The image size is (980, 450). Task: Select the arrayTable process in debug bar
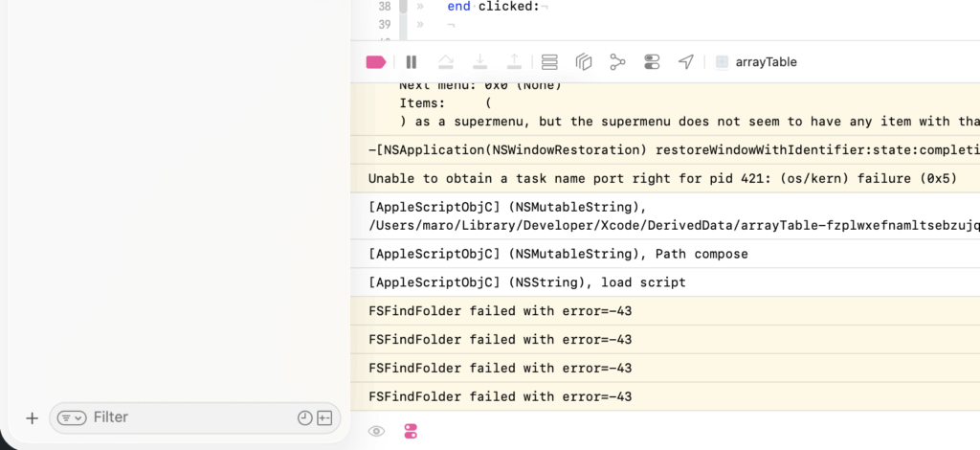coord(756,62)
